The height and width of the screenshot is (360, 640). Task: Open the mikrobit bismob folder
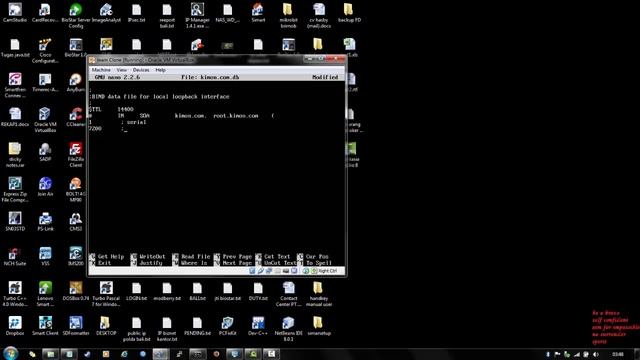coord(288,16)
